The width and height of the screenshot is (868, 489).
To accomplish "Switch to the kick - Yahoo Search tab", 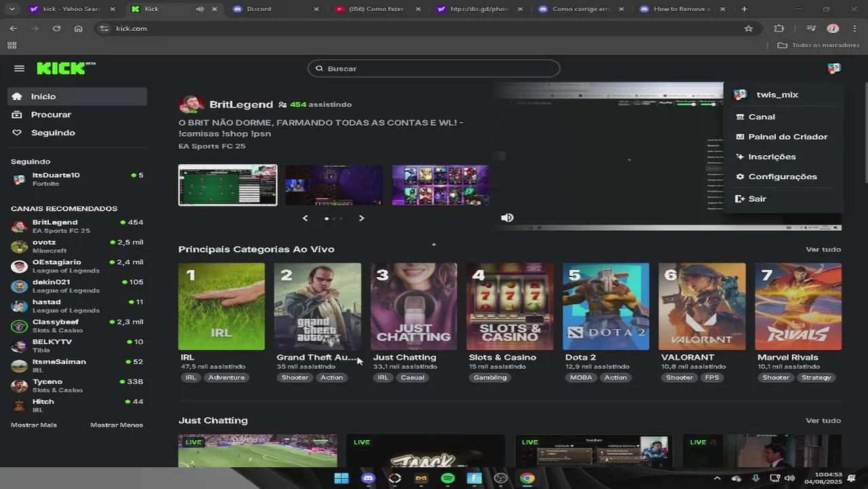I will [71, 9].
